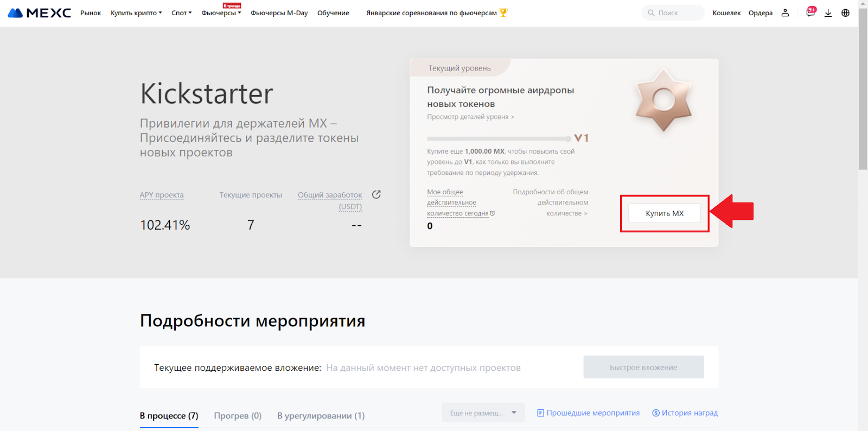Click the share icon near Общий заработок
This screenshot has height=431, width=868.
376,194
